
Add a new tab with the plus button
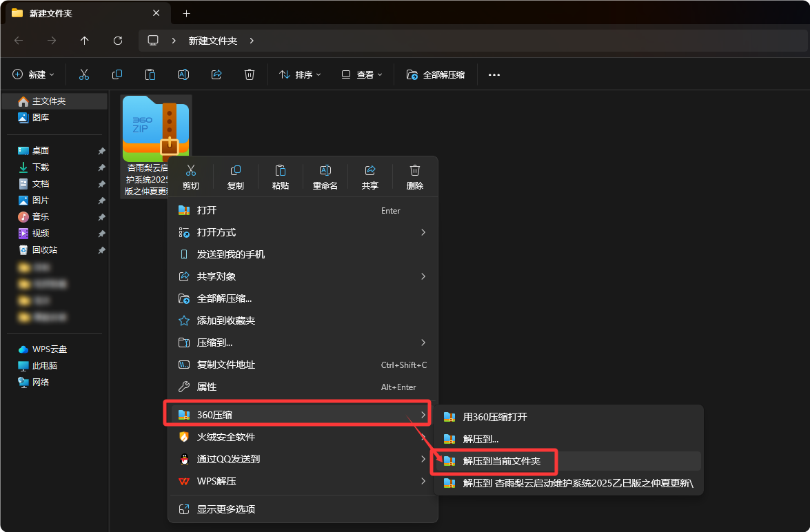(x=187, y=13)
